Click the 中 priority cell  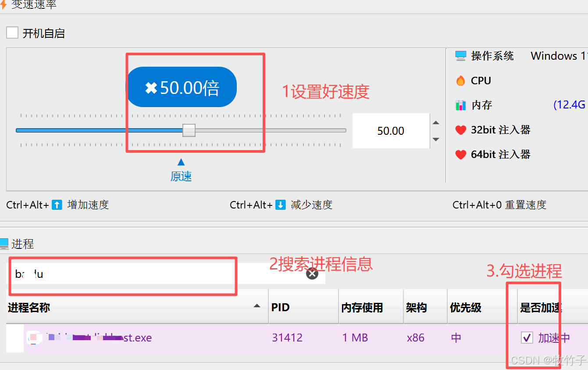[456, 338]
